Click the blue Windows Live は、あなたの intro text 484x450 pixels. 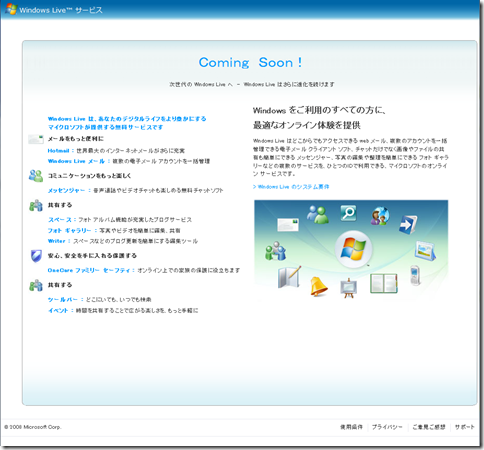[127, 123]
